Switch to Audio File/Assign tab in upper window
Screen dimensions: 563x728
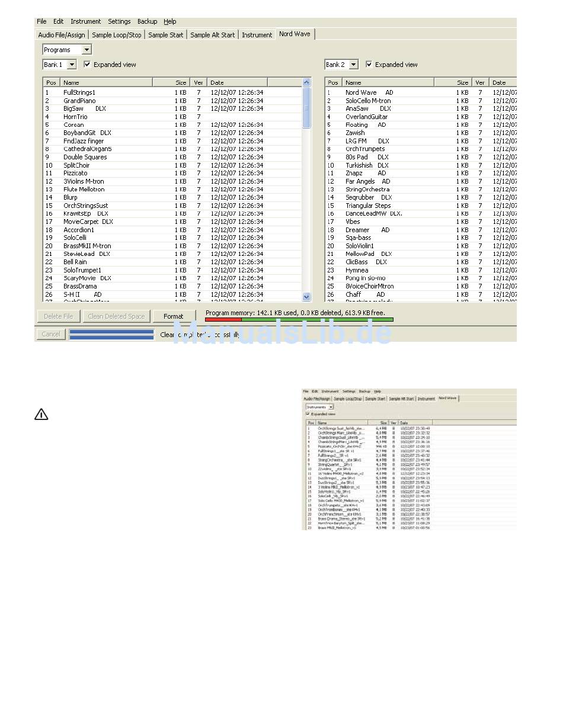click(x=62, y=35)
